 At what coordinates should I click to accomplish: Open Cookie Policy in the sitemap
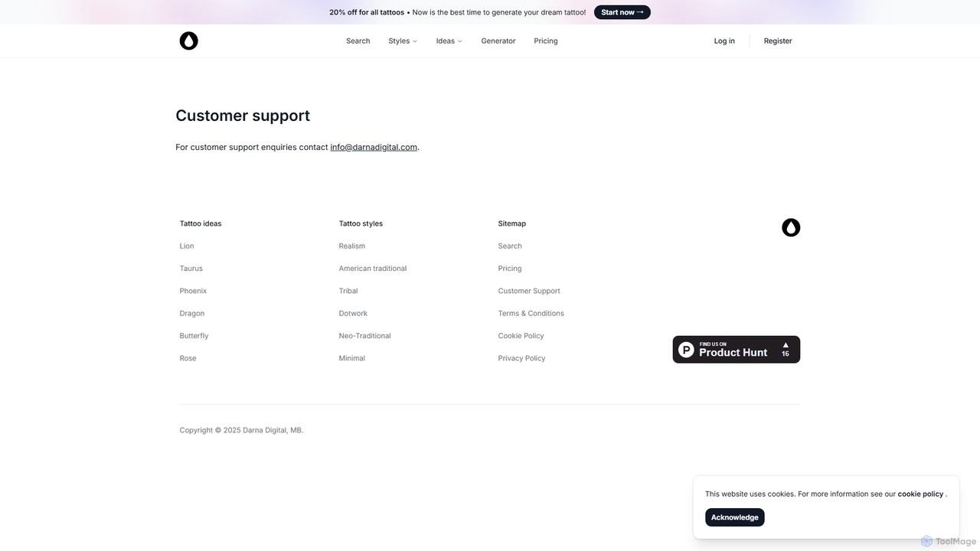point(521,336)
